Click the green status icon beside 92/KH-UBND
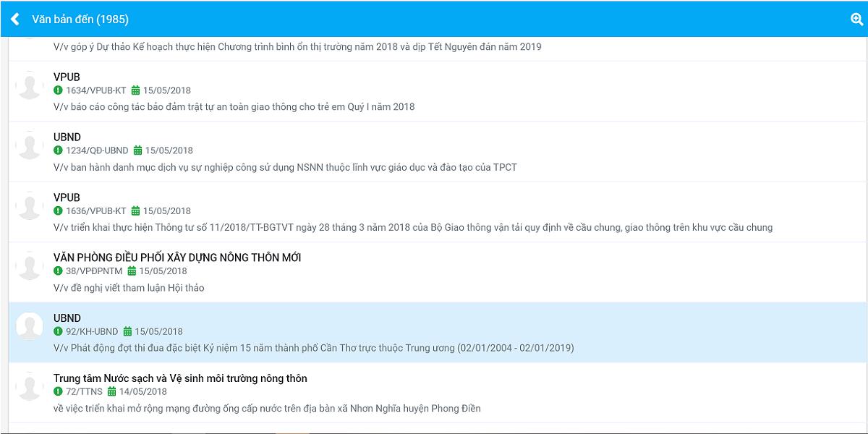868x434 pixels. tap(58, 331)
